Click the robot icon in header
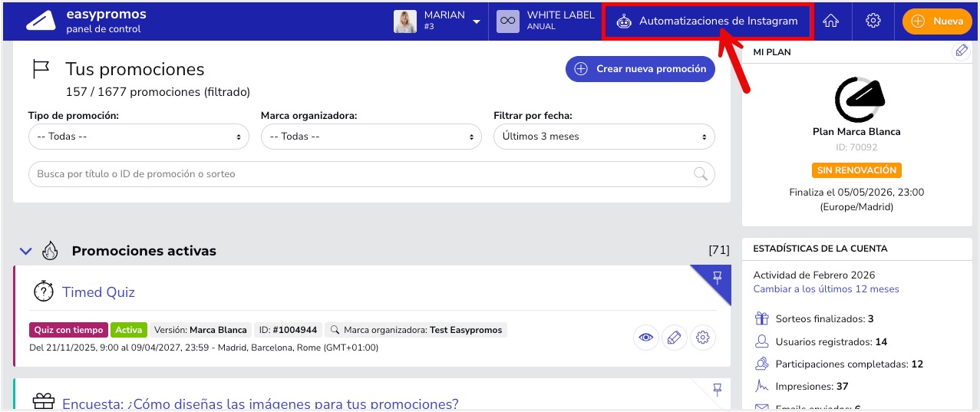The width and height of the screenshot is (980, 412). click(x=624, y=21)
